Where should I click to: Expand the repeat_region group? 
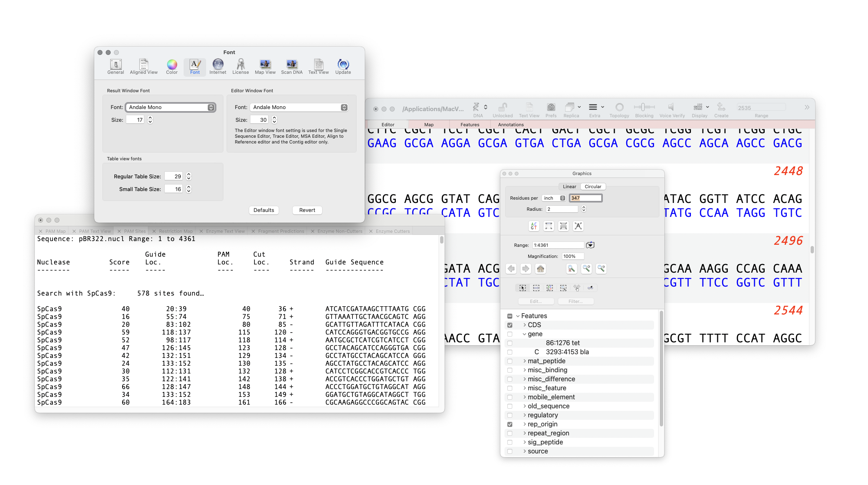coord(525,433)
